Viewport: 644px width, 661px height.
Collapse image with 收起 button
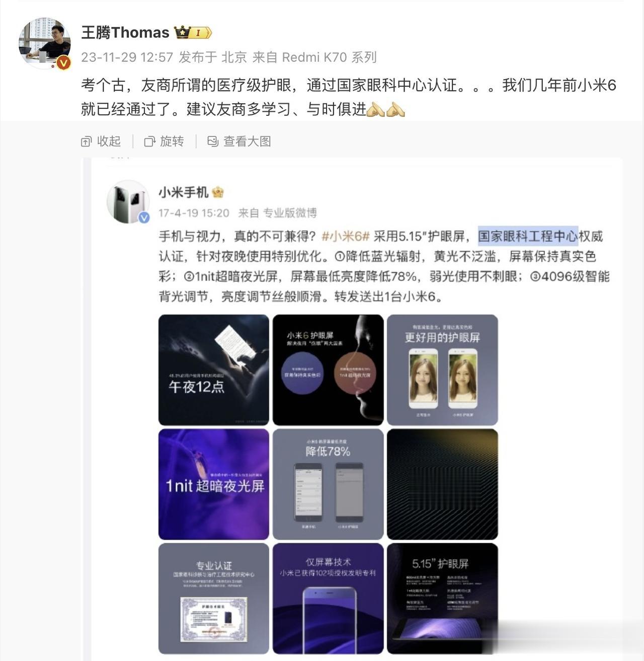(101, 141)
